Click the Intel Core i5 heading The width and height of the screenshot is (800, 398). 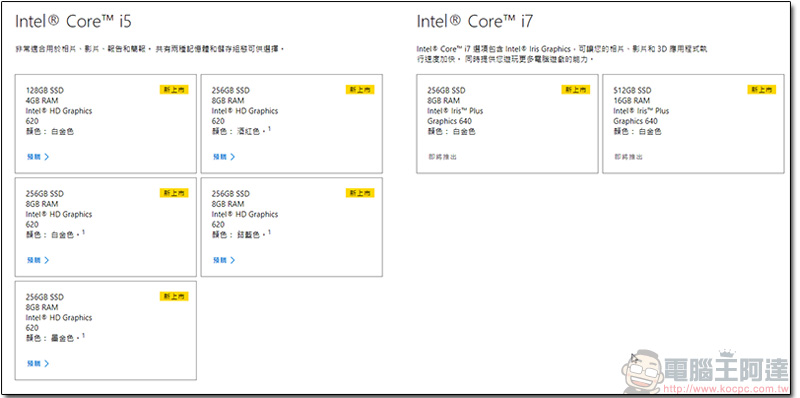coord(73,22)
